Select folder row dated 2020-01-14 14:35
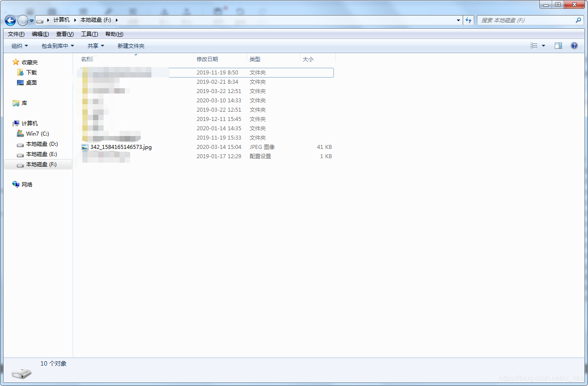The width and height of the screenshot is (588, 386). coord(207,128)
